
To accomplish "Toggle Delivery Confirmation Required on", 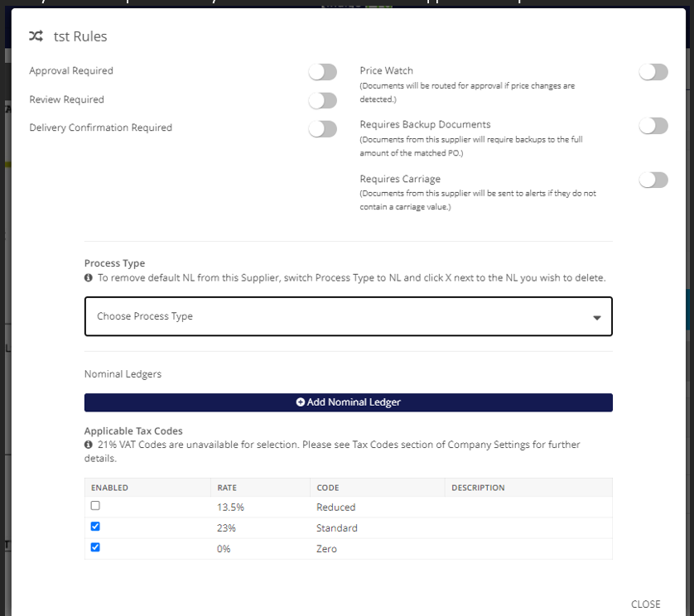I will point(323,128).
